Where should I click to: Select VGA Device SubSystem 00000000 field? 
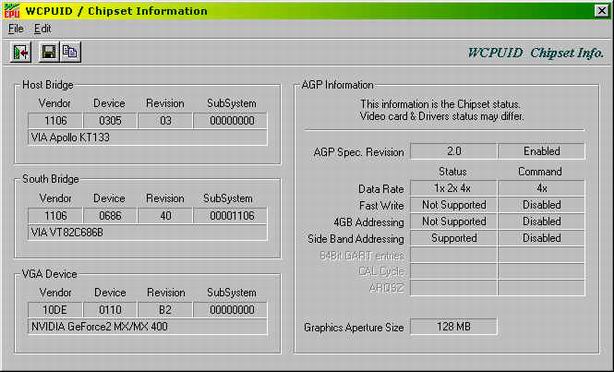click(231, 310)
